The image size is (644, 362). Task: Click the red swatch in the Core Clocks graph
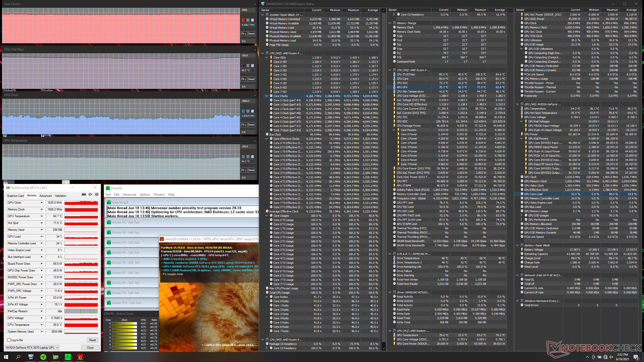point(244,20)
